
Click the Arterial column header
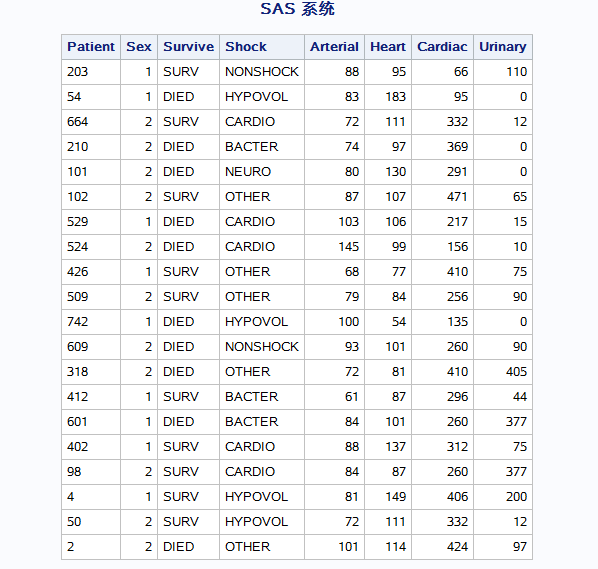(x=334, y=47)
